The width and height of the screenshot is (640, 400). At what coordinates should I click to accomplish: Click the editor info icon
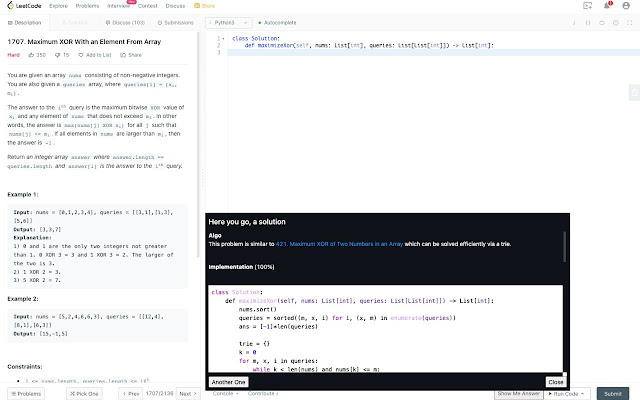(574, 23)
